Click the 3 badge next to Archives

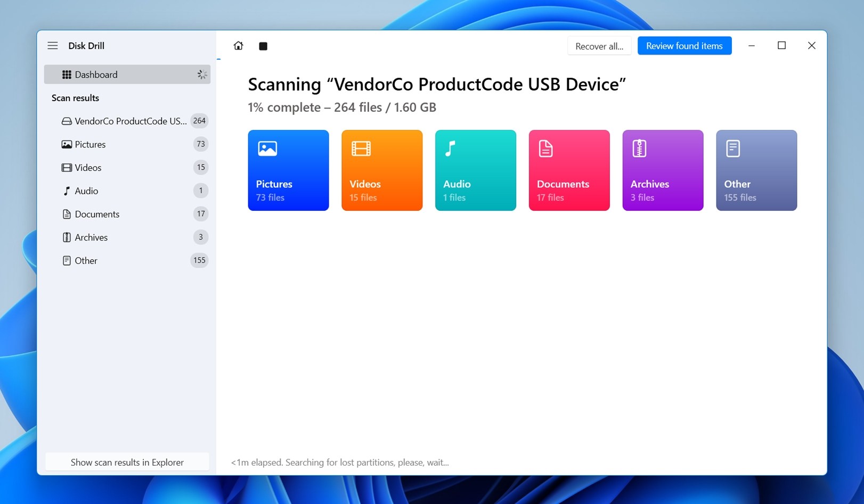[201, 237]
